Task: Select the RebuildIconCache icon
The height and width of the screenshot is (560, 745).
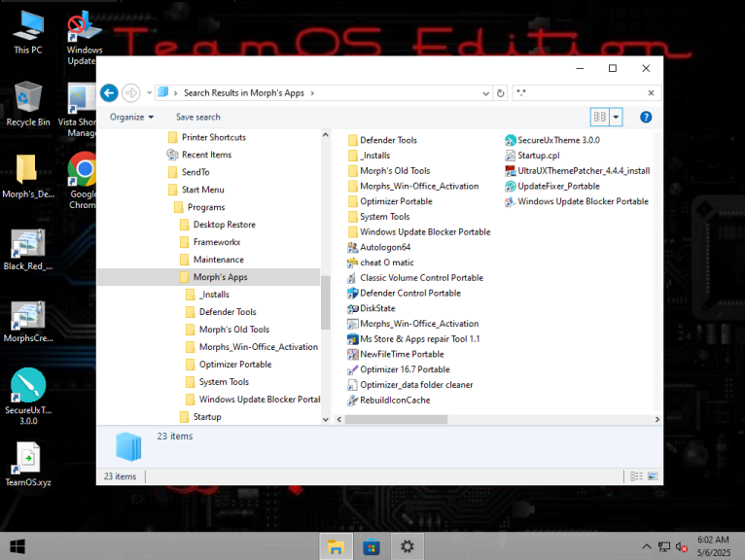Action: pos(352,400)
